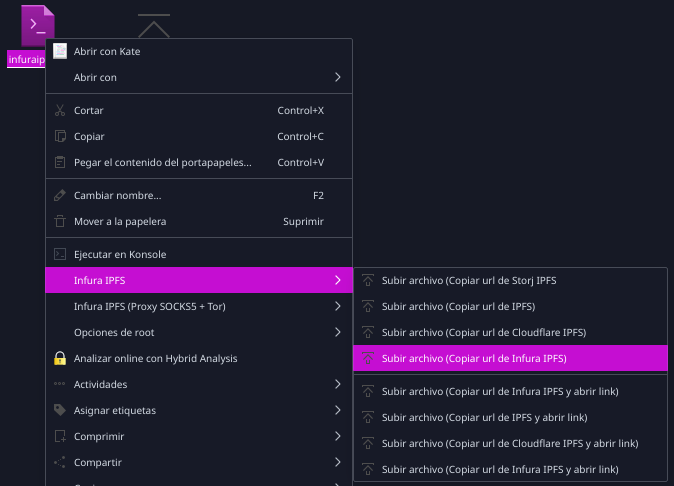Screen dimensions: 674x486
Task: Choose Analizar online con Hybrid Analysis
Action: pos(199,358)
